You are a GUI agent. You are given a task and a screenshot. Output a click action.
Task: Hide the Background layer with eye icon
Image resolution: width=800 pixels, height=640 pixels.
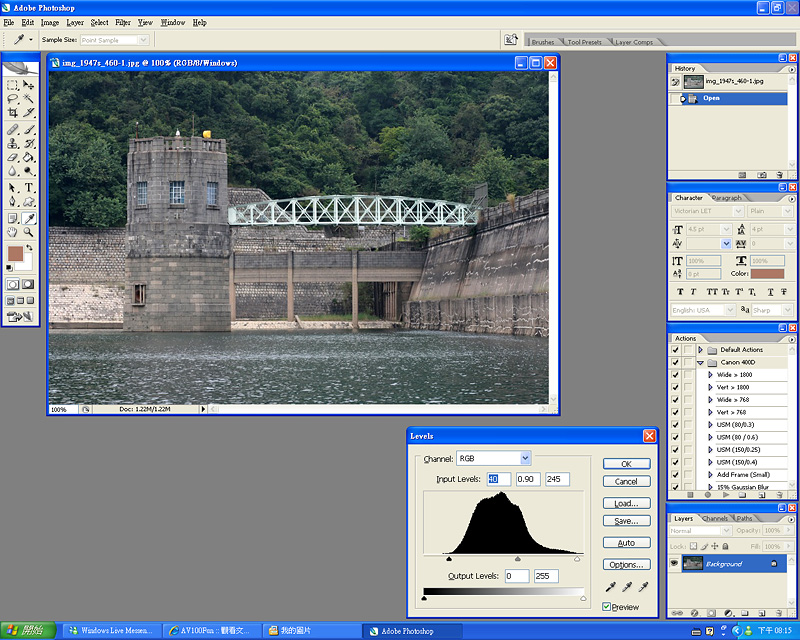tap(674, 564)
